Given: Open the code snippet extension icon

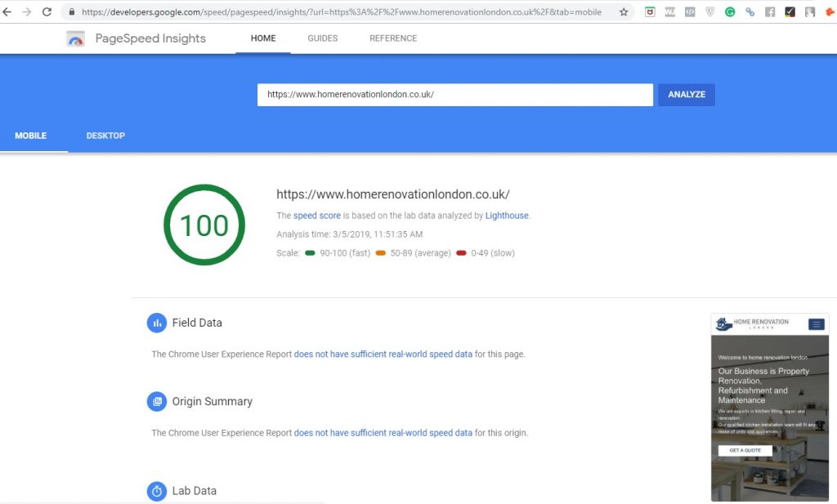Looking at the screenshot, I should click(690, 12).
